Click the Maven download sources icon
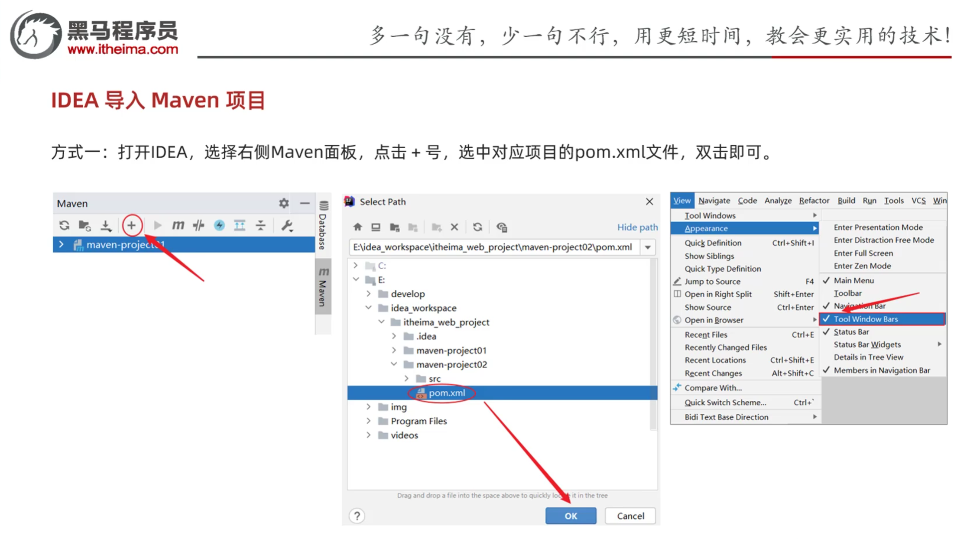This screenshot has height=539, width=980. tap(106, 225)
